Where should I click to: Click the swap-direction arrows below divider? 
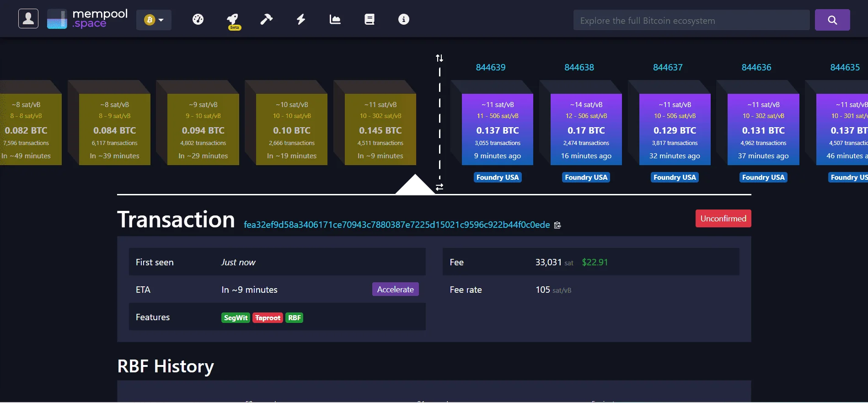tap(439, 187)
